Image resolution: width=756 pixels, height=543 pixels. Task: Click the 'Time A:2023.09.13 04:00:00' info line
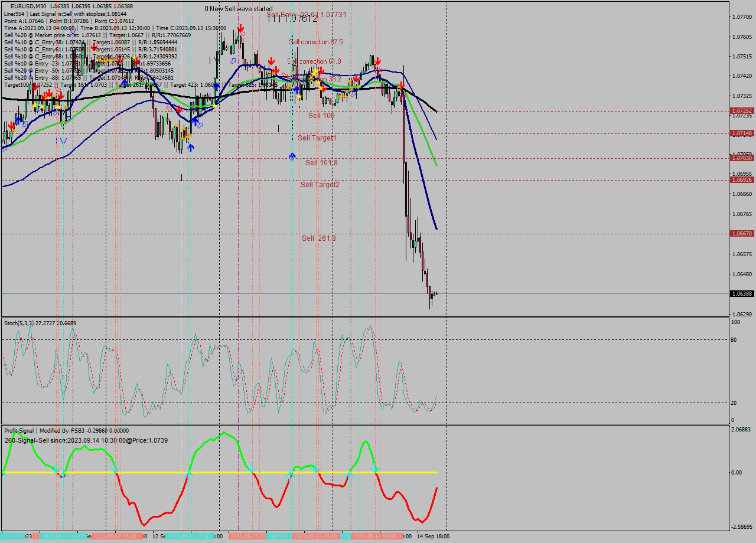tap(115, 28)
